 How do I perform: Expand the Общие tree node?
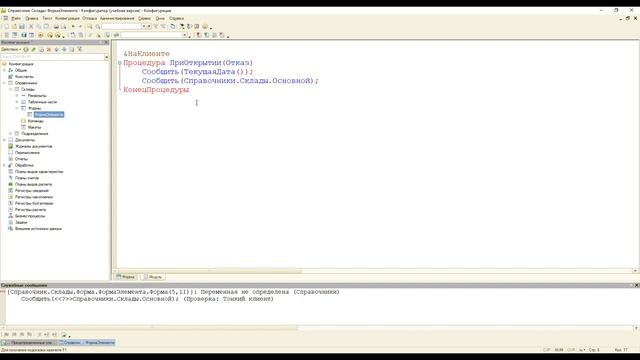coord(4,70)
